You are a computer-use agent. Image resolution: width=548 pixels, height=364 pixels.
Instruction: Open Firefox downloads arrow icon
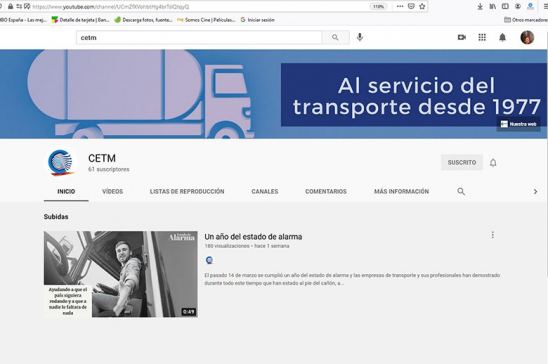(x=480, y=6)
